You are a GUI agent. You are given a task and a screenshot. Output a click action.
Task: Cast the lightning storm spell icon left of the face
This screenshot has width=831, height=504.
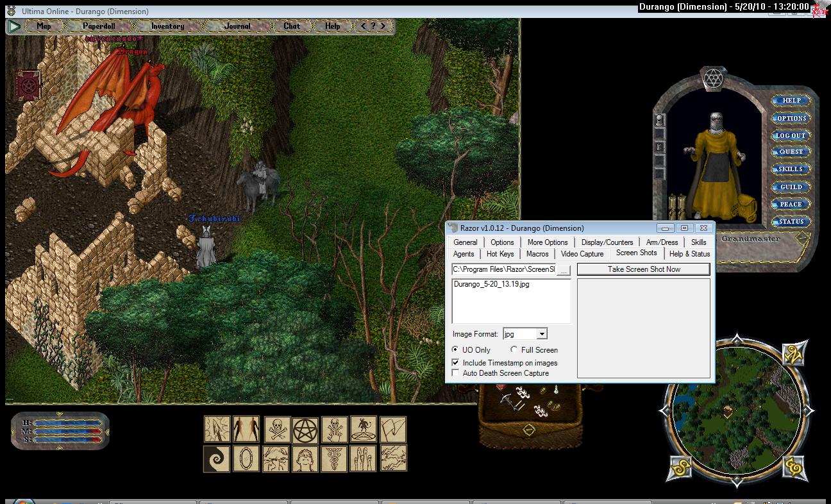(276, 458)
